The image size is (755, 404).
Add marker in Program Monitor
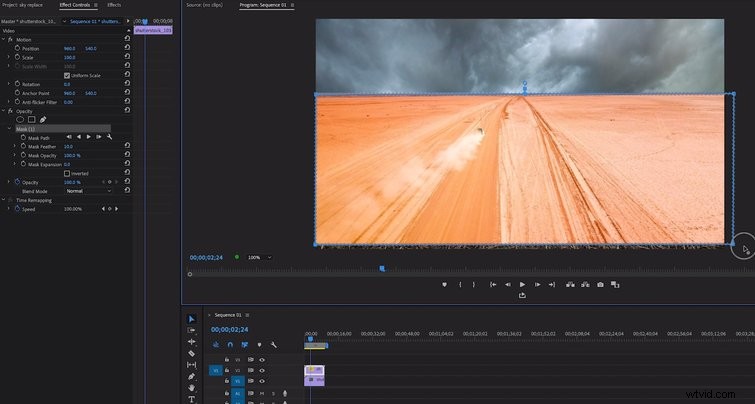[x=444, y=285]
